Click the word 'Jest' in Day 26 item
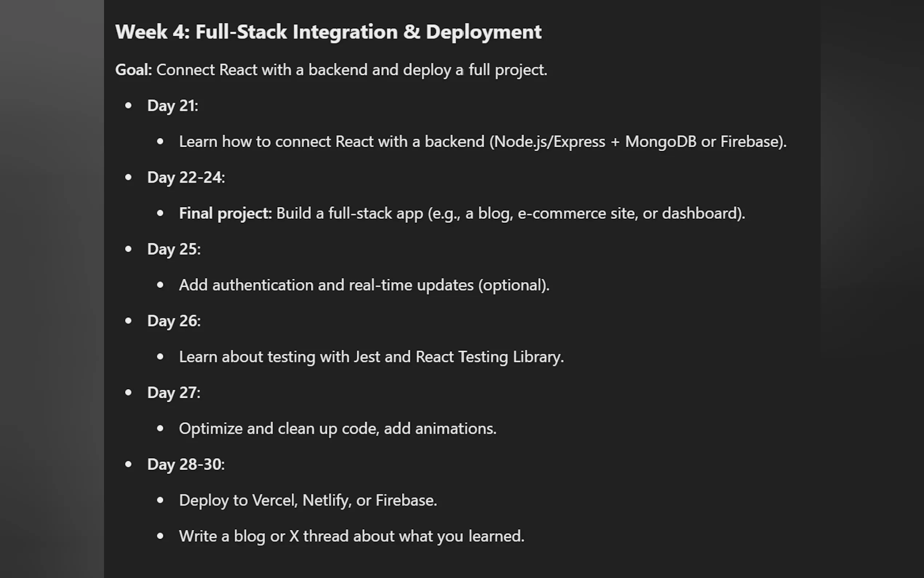 coord(367,357)
